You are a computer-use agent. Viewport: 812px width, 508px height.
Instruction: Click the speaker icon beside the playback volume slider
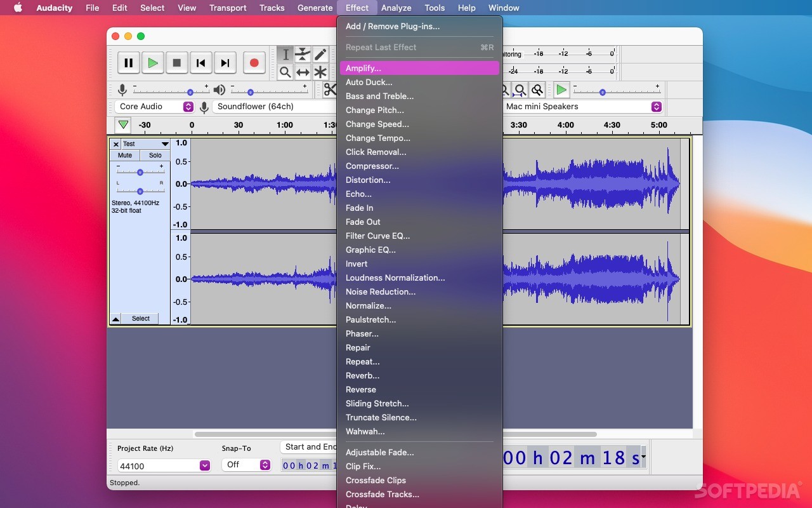219,90
